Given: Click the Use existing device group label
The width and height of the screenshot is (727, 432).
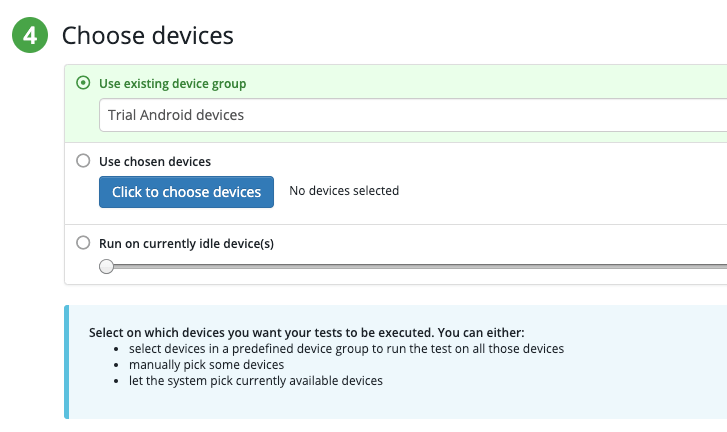Looking at the screenshot, I should (172, 83).
